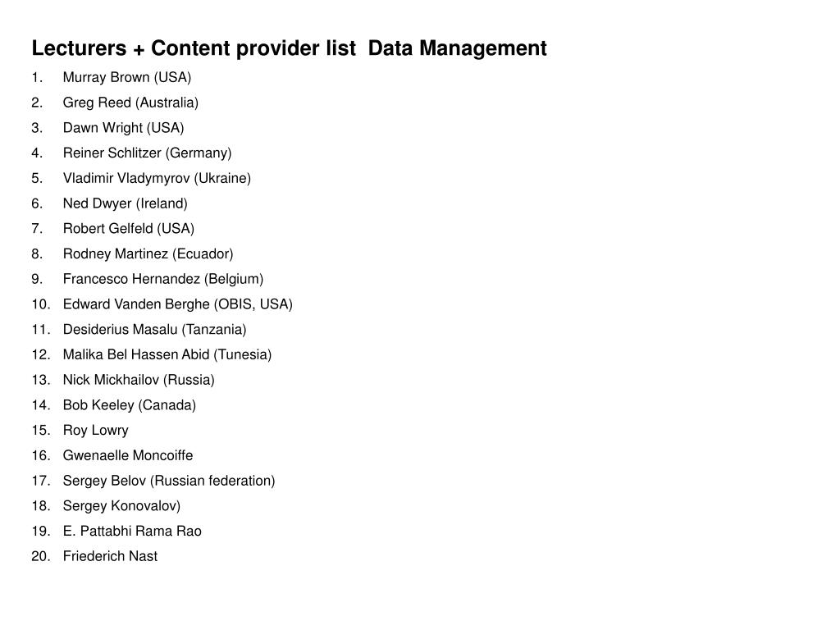Select Desiderius Masalu (Tanzania) entry
The height and width of the screenshot is (630, 840).
pyautogui.click(x=155, y=329)
